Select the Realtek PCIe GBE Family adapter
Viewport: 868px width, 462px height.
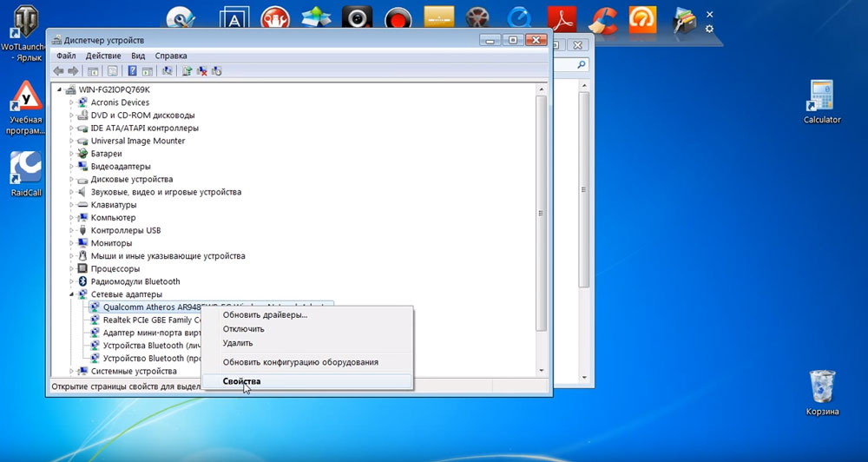click(x=151, y=320)
